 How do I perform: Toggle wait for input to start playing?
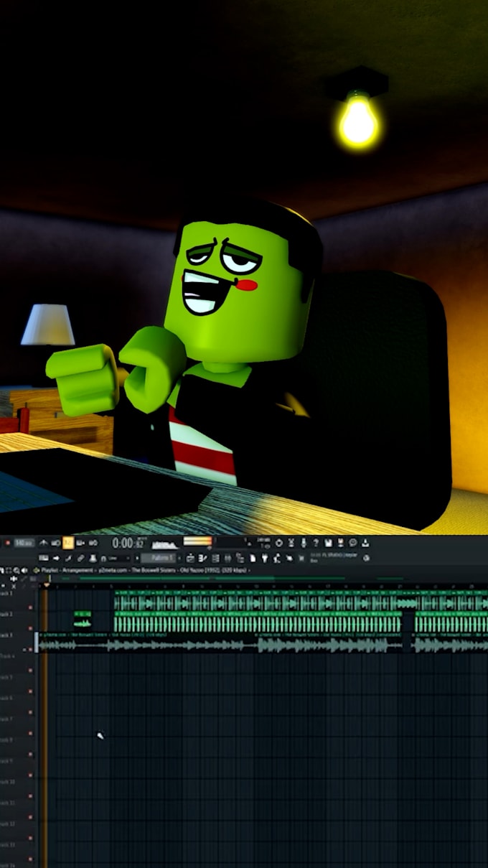(x=55, y=542)
